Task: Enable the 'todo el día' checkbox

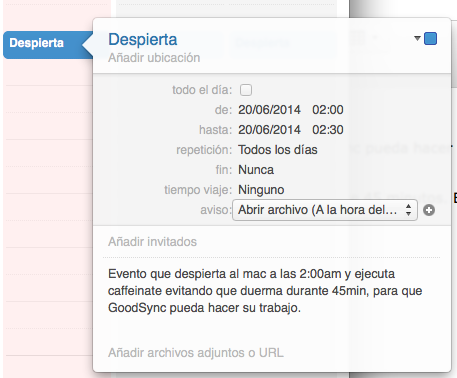Action: (246, 90)
